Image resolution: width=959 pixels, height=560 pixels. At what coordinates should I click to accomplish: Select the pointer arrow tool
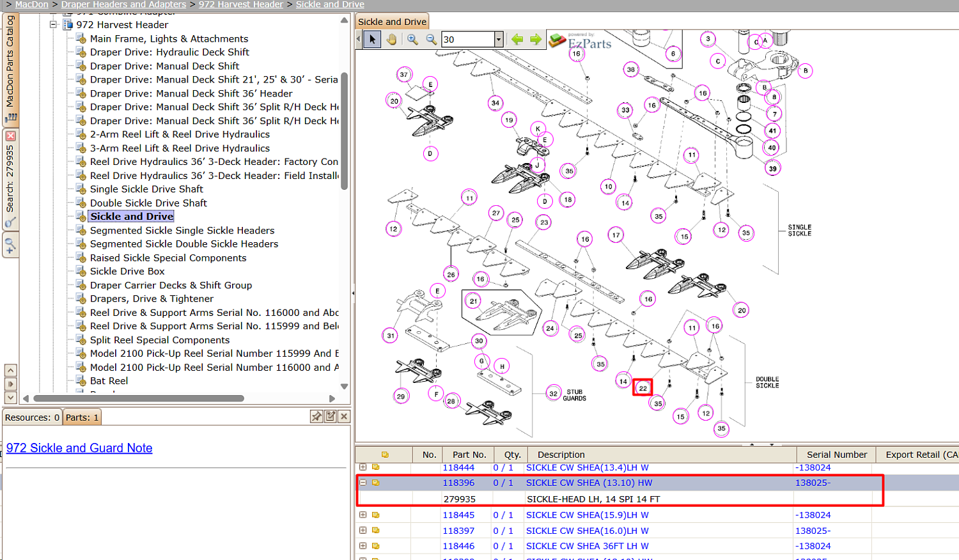click(x=373, y=40)
